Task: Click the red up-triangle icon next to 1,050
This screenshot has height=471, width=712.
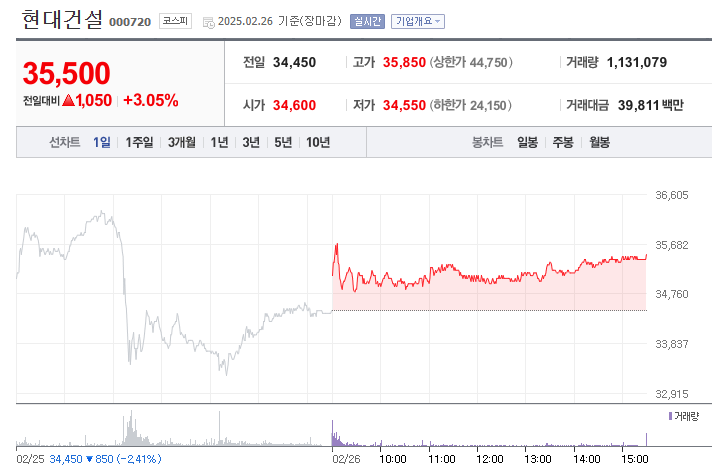Action: (x=69, y=100)
